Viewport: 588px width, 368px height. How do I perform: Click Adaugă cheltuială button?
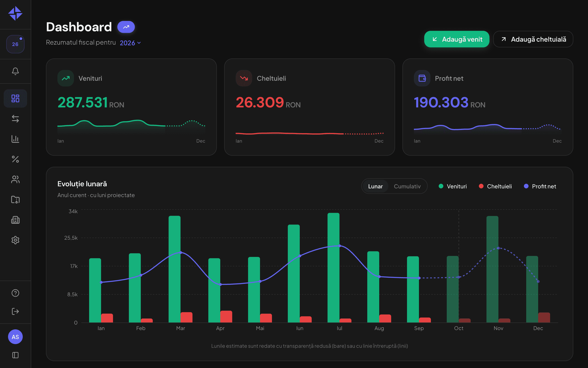[533, 39]
